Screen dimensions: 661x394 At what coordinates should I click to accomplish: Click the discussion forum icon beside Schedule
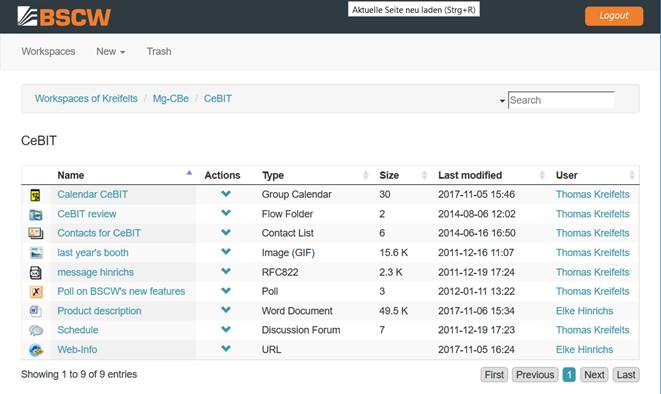point(36,330)
